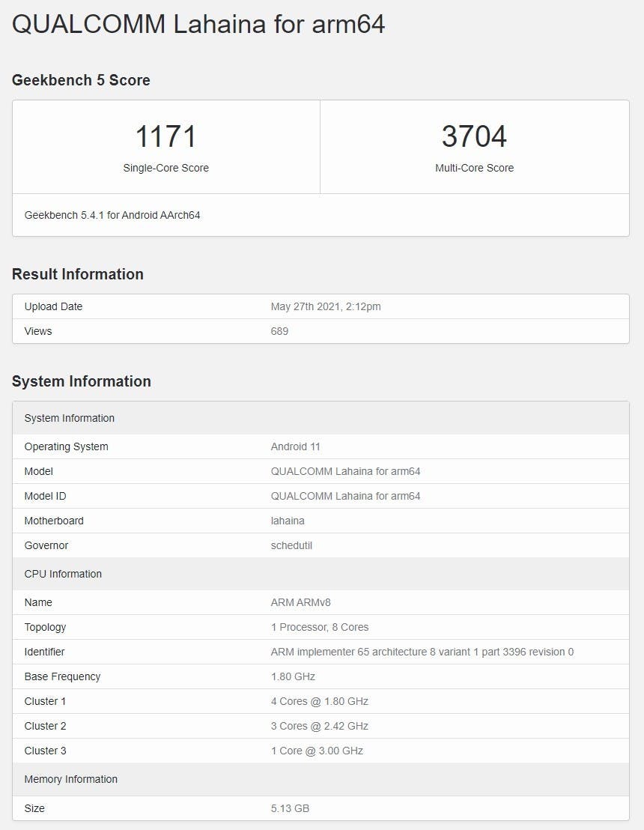Select the memory size value 5.13 GB
The height and width of the screenshot is (830, 644).
(x=290, y=808)
